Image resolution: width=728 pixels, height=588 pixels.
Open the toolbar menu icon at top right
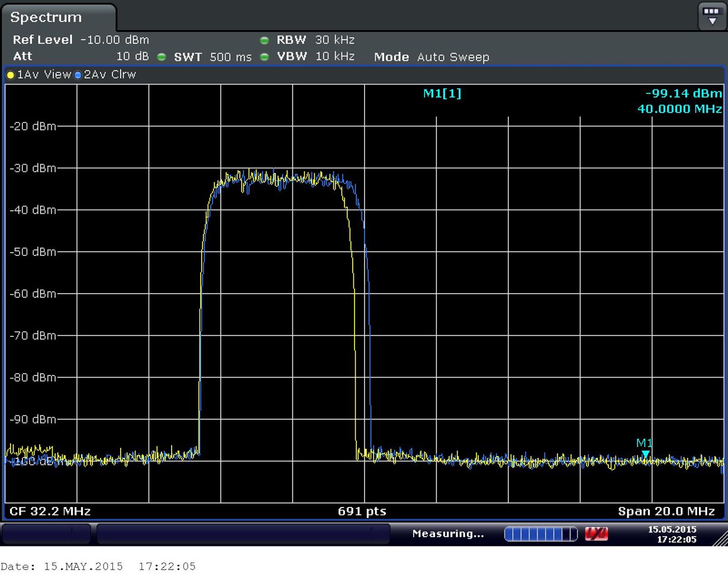tap(711, 16)
